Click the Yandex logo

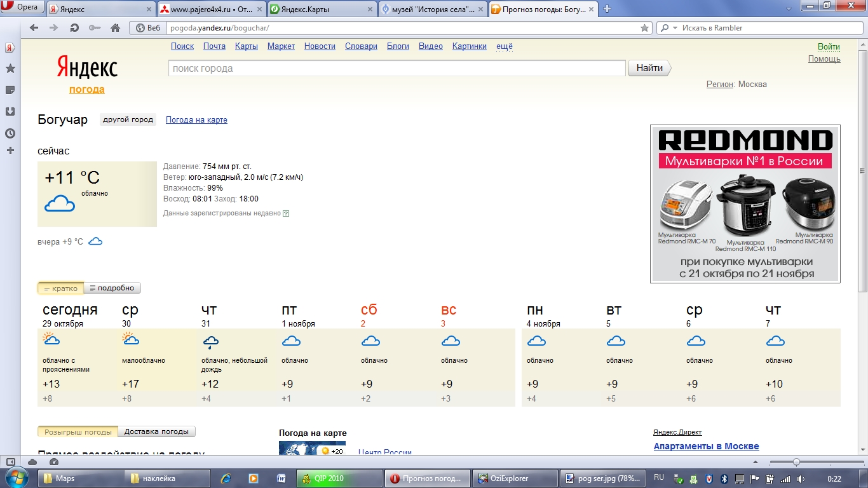point(87,67)
